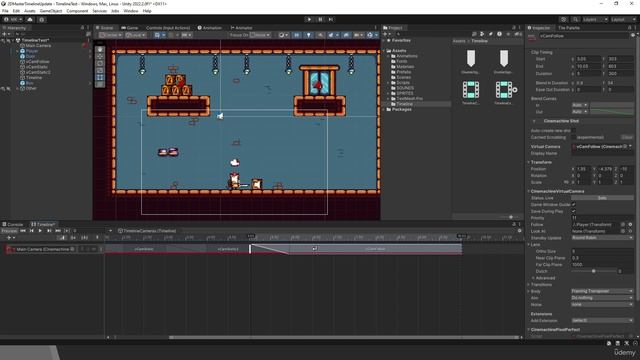This screenshot has height=360, width=640.
Task: Open Blend Curves In Auto dropdown
Action: coord(580,105)
